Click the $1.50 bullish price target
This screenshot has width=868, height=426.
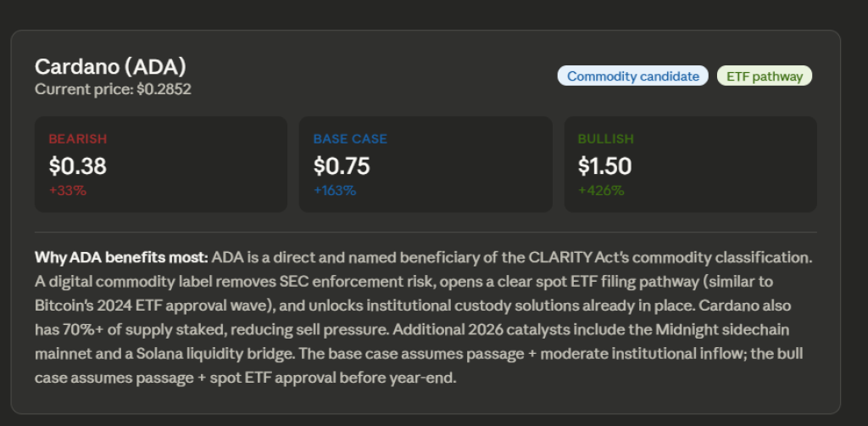coord(605,165)
